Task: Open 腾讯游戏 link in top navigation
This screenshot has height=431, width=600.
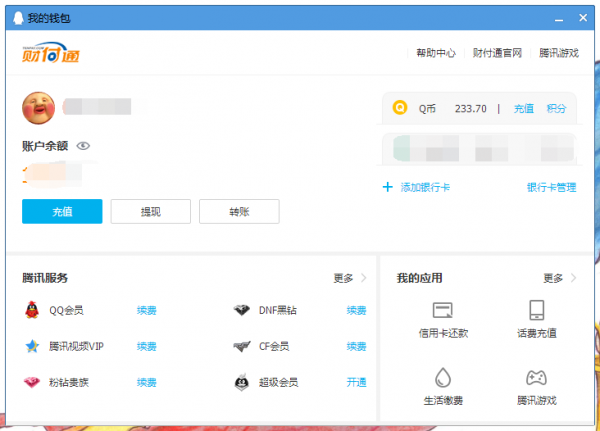Action: 559,53
